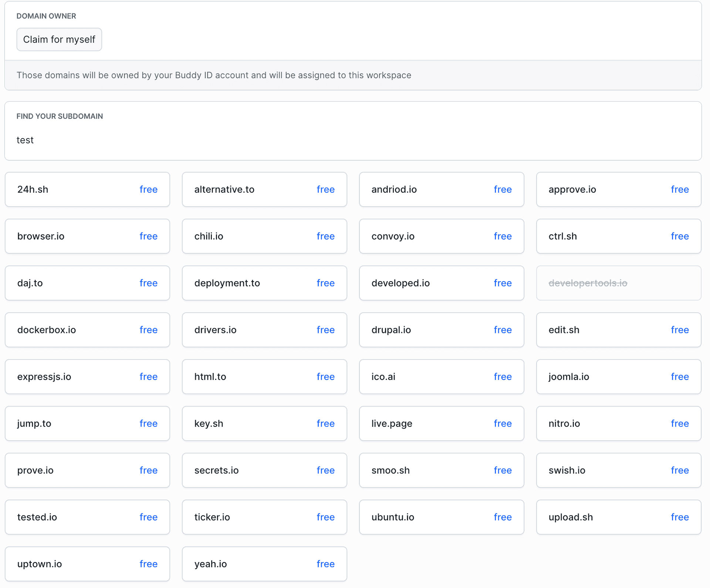Pick tested.io domain
Image resolution: width=710 pixels, height=588 pixels.
coord(87,517)
